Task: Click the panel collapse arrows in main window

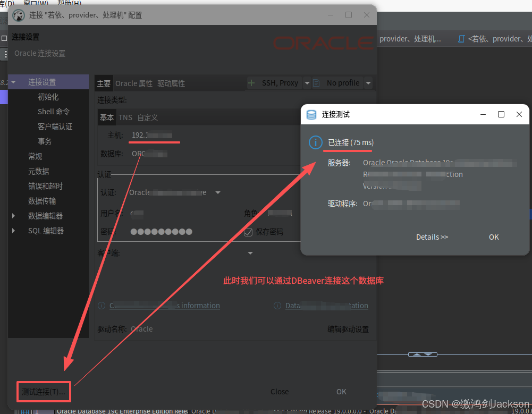Action: (423, 354)
